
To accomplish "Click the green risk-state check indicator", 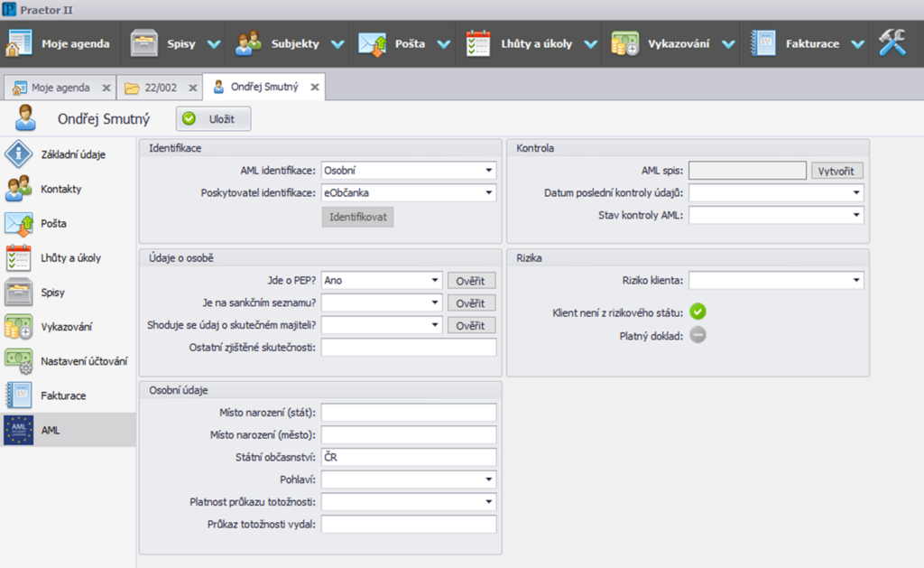I will click(x=698, y=312).
